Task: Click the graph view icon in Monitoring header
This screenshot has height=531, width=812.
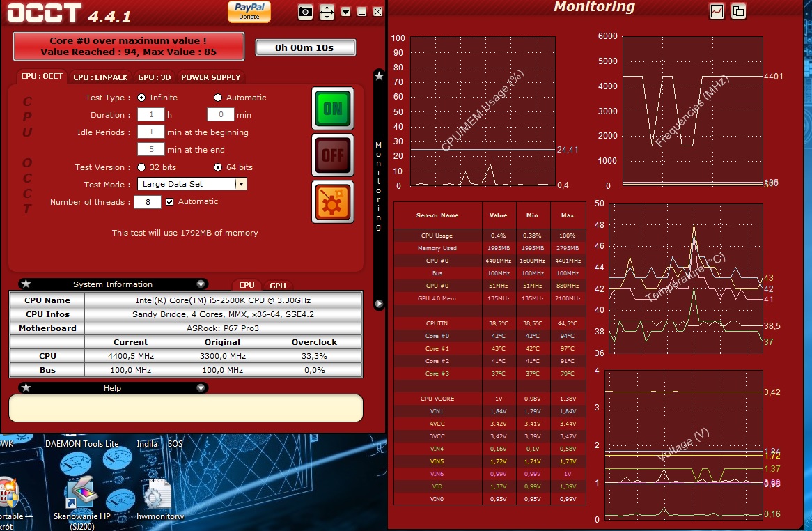Action: pos(717,11)
